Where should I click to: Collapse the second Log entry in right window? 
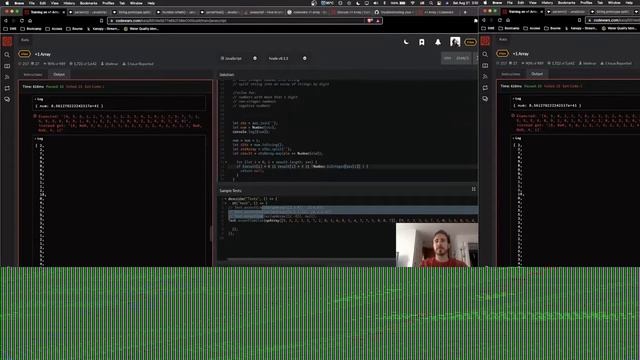click(x=517, y=138)
